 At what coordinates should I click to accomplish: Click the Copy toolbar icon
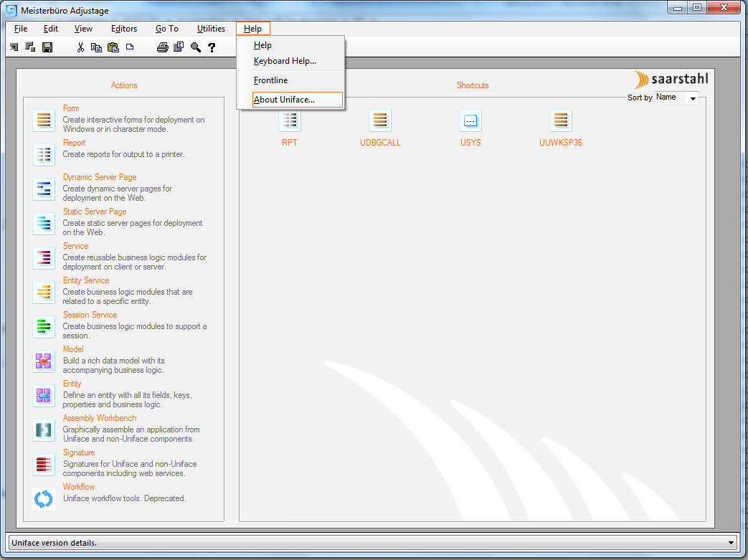coord(96,47)
